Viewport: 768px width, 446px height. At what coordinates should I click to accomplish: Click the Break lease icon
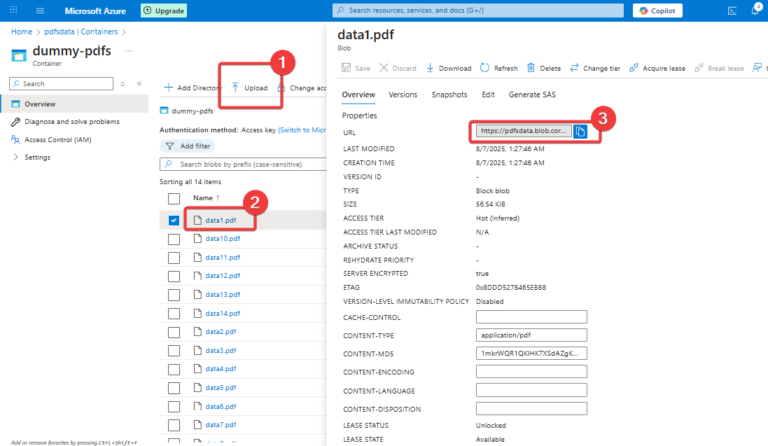pos(699,68)
